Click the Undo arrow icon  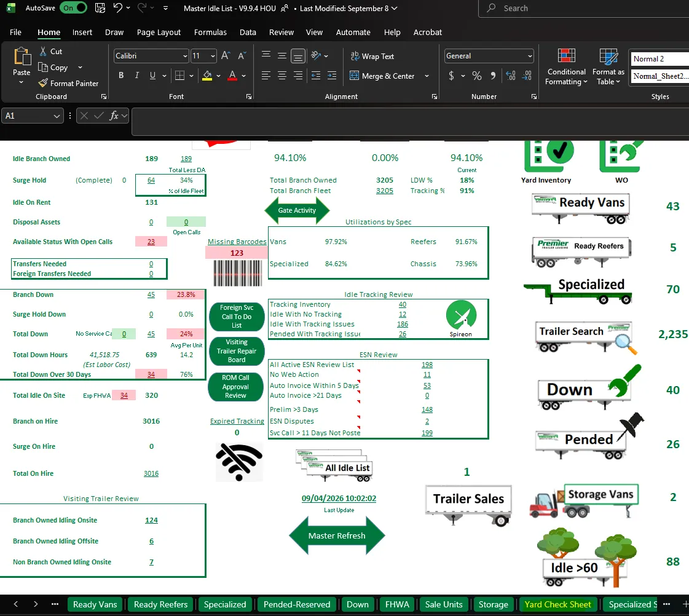117,8
